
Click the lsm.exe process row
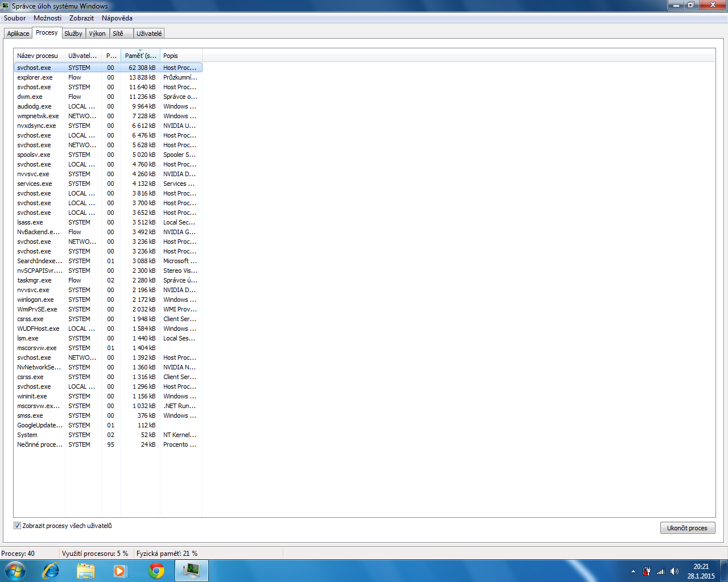tap(108, 338)
